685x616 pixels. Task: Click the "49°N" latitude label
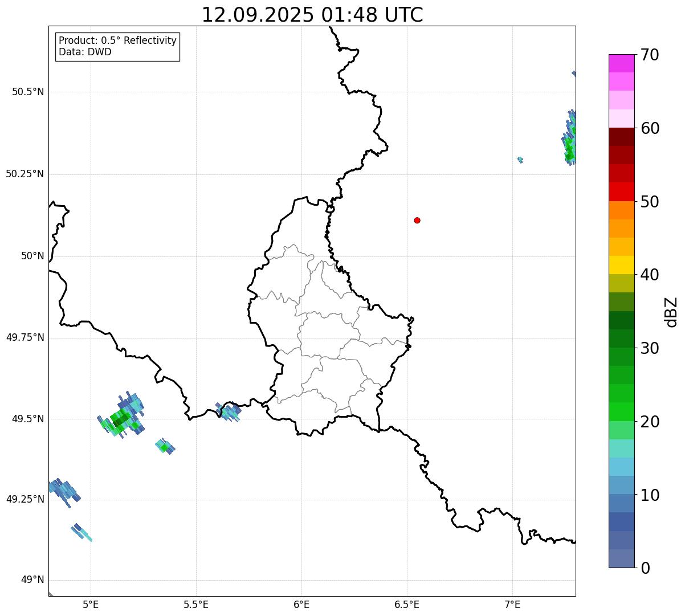pos(32,580)
